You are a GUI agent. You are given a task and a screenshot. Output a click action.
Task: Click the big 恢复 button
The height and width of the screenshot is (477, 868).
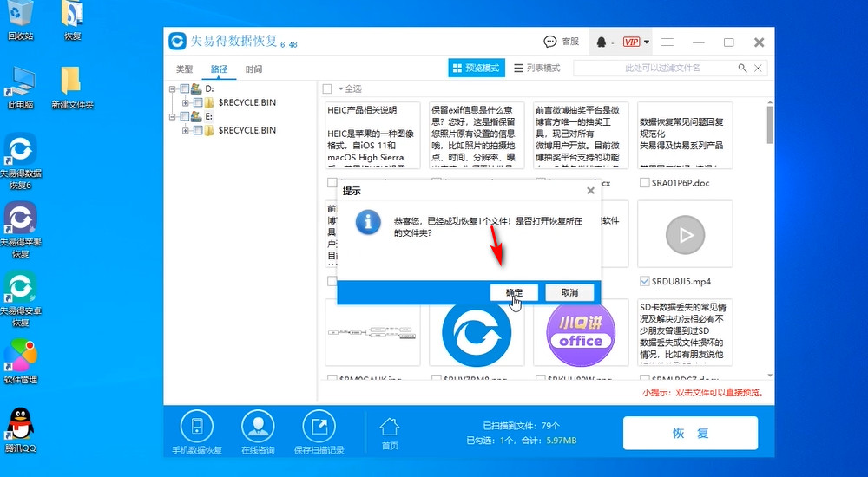tap(690, 433)
